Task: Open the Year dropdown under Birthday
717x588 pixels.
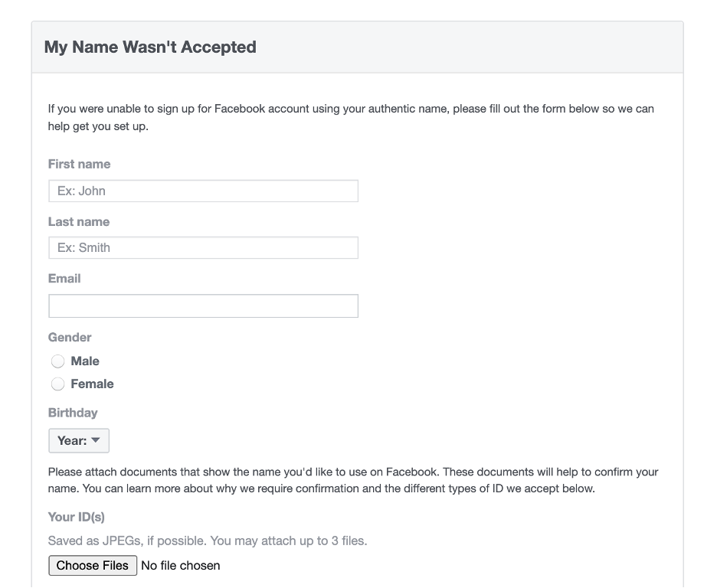Action: click(x=79, y=440)
